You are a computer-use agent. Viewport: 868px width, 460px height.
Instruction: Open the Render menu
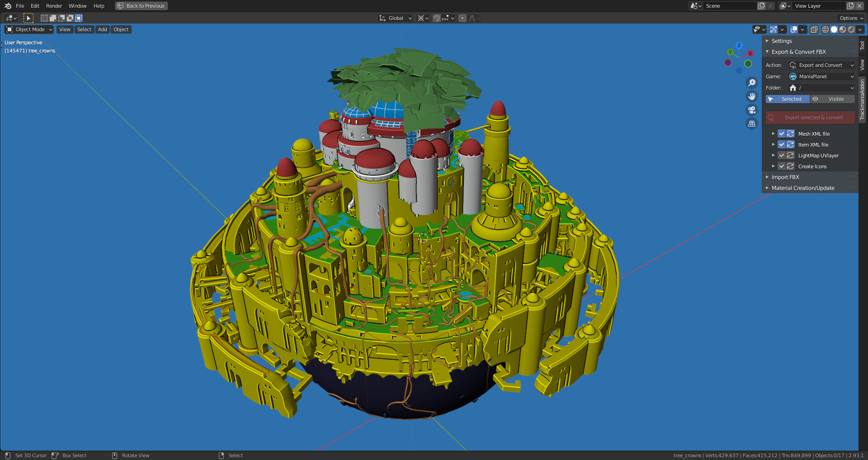(53, 6)
